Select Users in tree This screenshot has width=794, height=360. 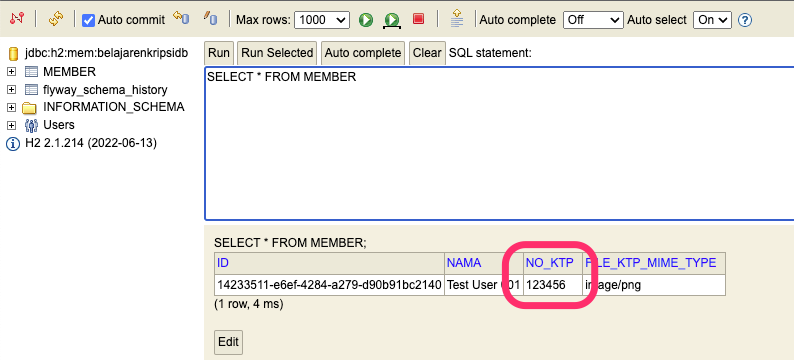click(x=59, y=125)
